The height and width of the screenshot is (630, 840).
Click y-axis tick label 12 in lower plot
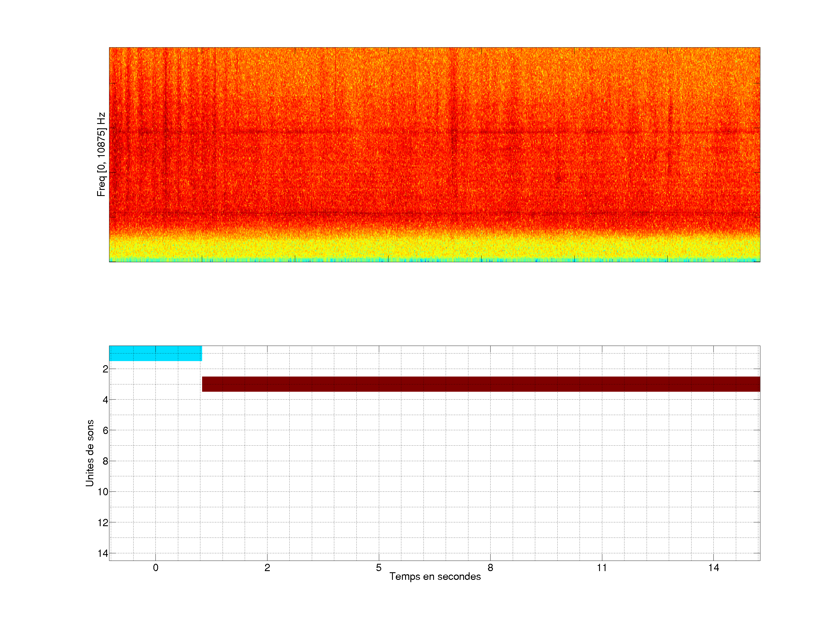103,523
